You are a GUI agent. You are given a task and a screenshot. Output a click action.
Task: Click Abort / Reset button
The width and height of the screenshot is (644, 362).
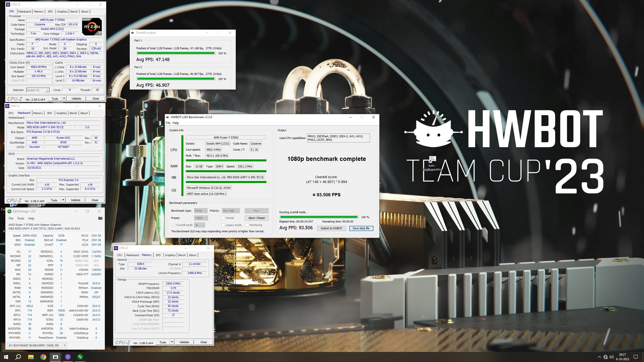(256, 218)
